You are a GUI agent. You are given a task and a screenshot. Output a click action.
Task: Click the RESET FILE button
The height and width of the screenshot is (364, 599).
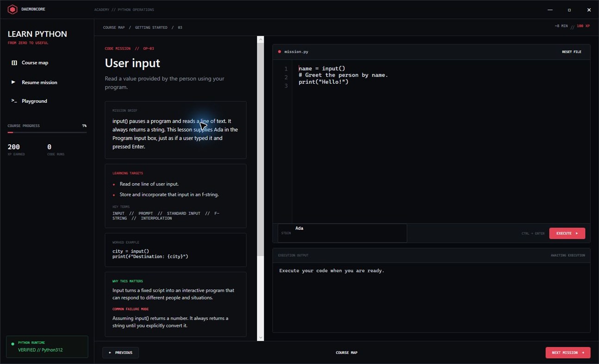pyautogui.click(x=572, y=52)
